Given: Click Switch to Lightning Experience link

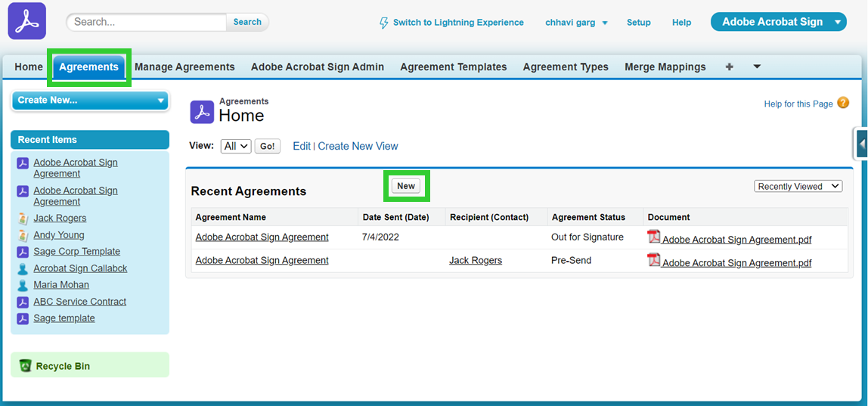Looking at the screenshot, I should 458,23.
